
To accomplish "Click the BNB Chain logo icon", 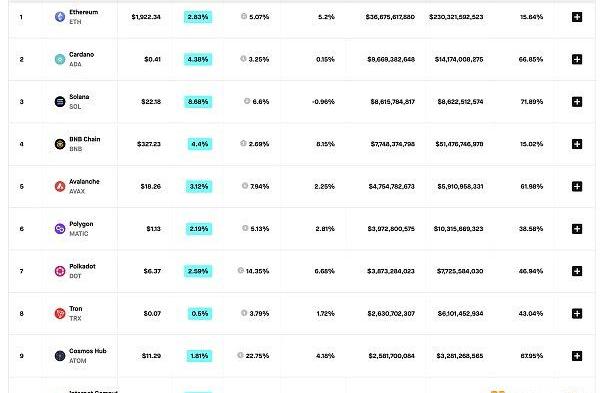I will [x=60, y=144].
